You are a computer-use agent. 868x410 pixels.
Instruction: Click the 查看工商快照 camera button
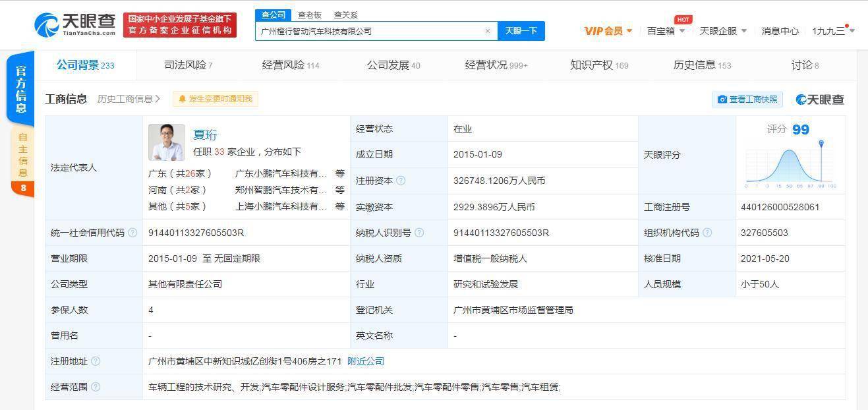point(748,99)
